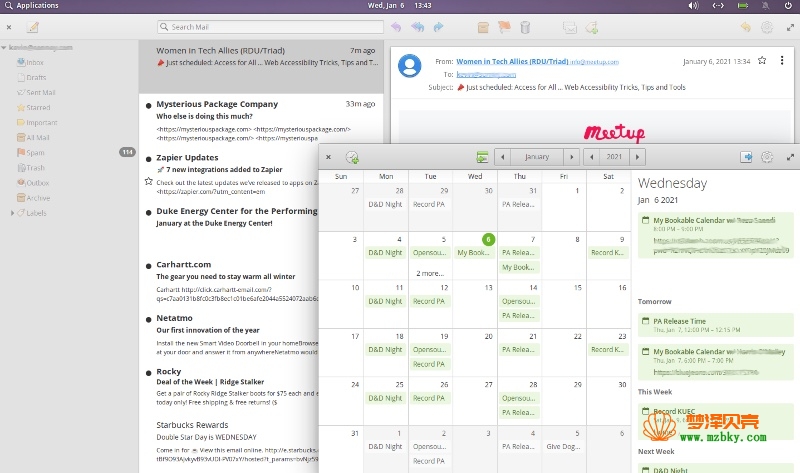Open the 2 more events on January 5
This screenshot has width=800, height=473.
(x=430, y=273)
